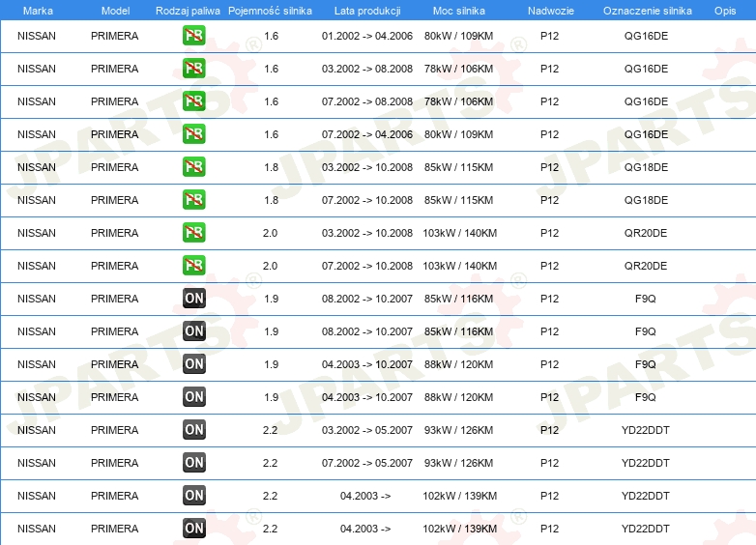Click PB icon in the 2.0 engine 03.2002 row
The height and width of the screenshot is (545, 756).
(x=194, y=233)
